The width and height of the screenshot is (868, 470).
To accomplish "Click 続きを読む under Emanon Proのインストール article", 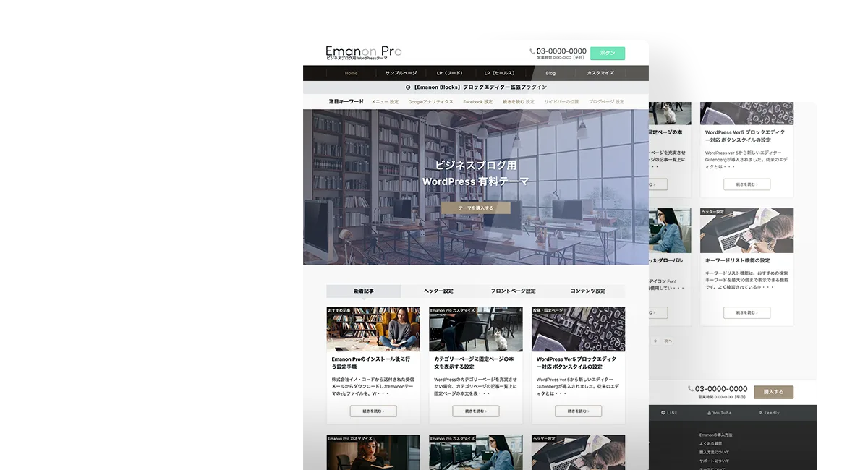I will point(373,411).
